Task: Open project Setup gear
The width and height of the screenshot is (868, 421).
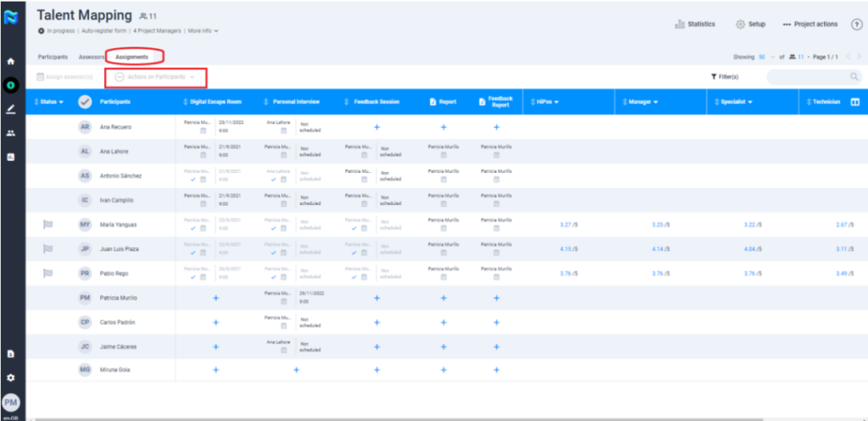Action: 740,25
